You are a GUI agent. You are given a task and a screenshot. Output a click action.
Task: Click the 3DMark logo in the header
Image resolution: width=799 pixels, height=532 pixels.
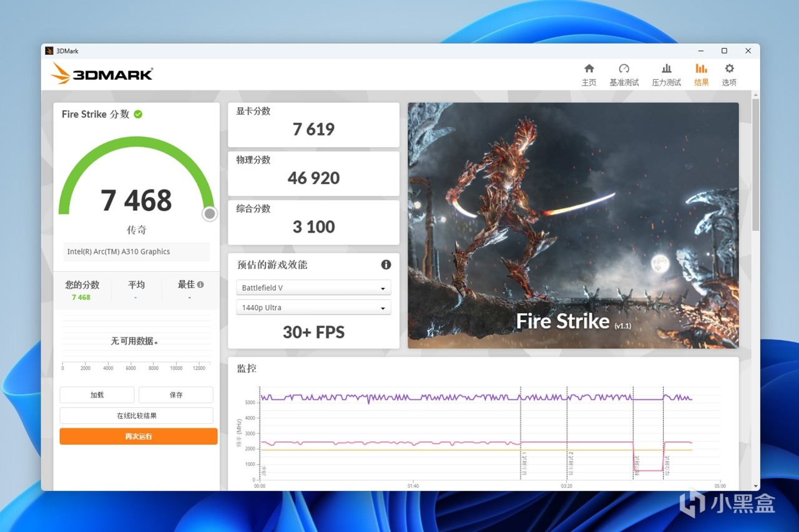102,74
